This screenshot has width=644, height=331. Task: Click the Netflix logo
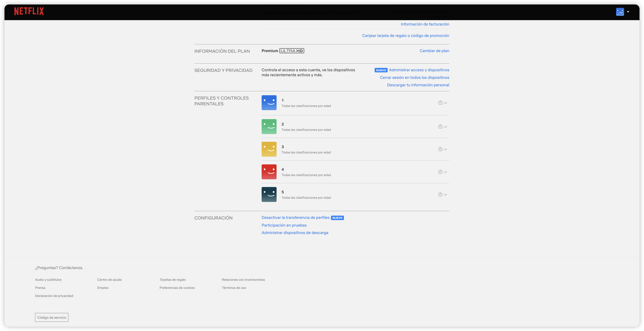pyautogui.click(x=29, y=11)
